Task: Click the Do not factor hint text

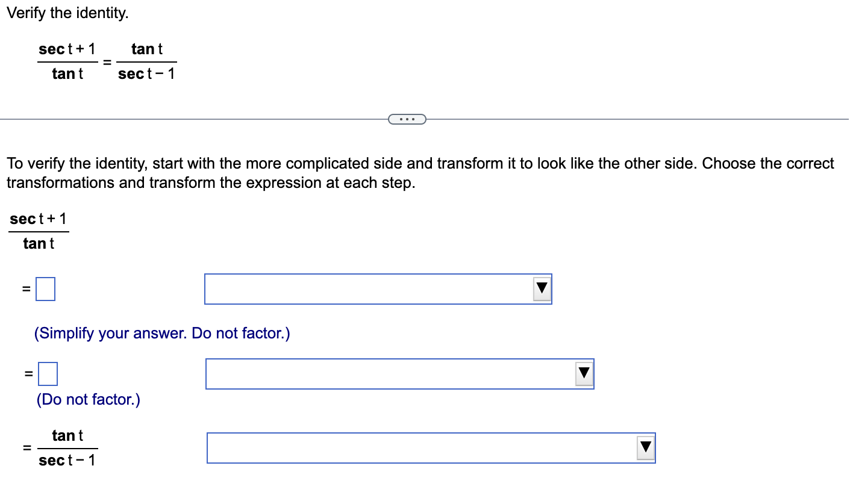Action: tap(87, 399)
